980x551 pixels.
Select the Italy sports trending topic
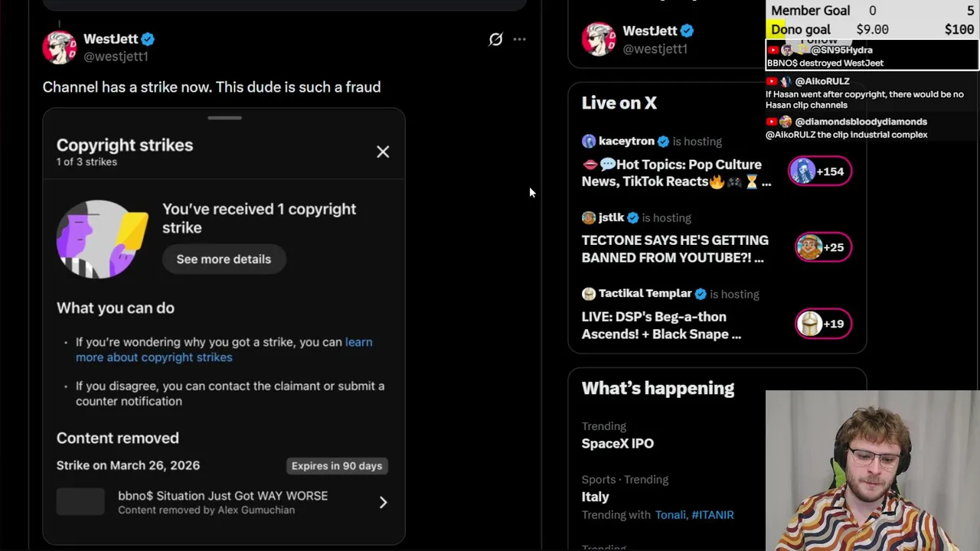pyautogui.click(x=595, y=497)
